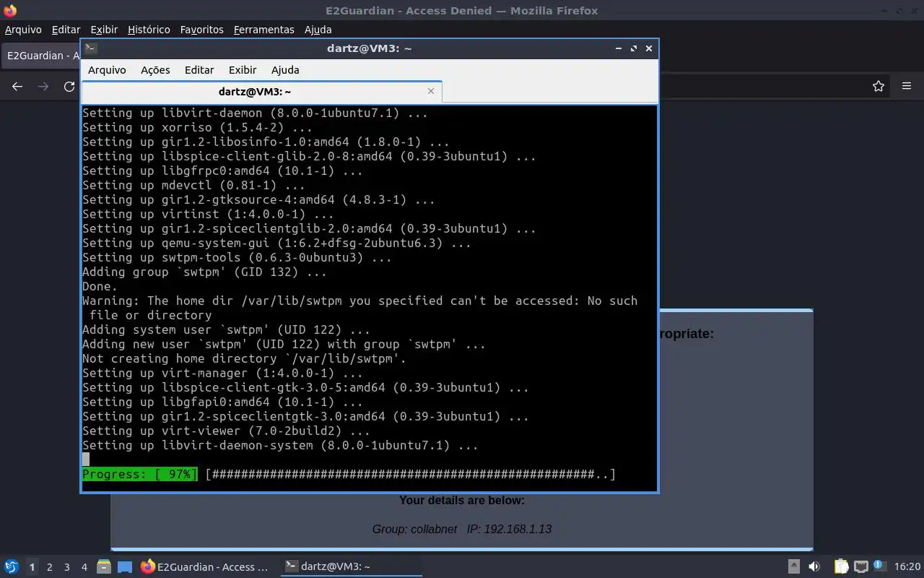Click the 16:20 clock
The width and height of the screenshot is (924, 578).
click(907, 567)
